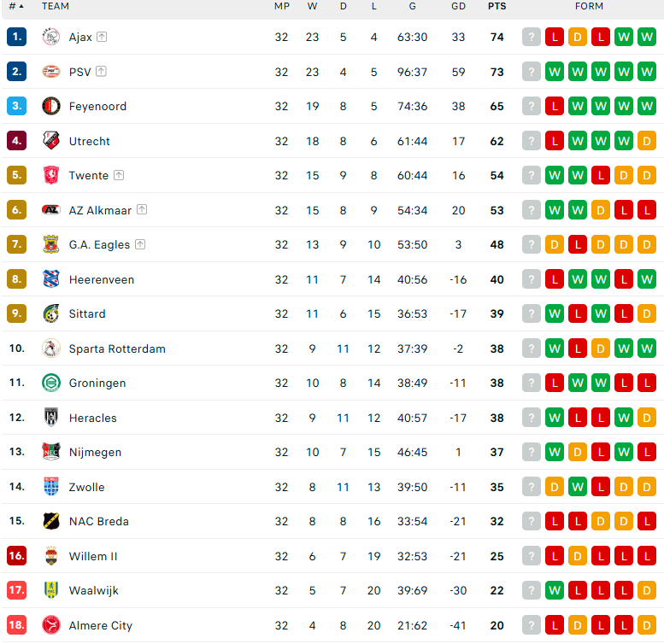Open the Feyenoord crest icon
Screen dimensions: 664x644
tap(51, 106)
